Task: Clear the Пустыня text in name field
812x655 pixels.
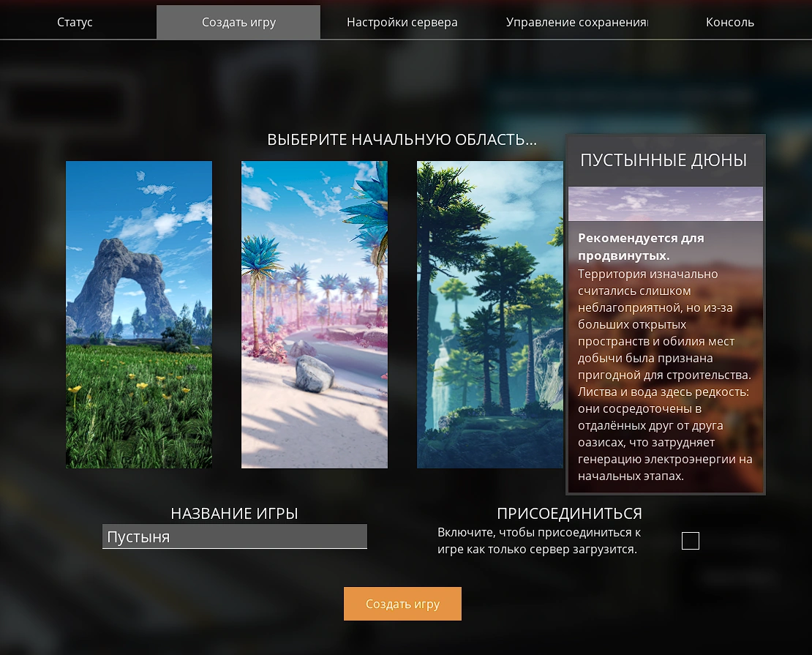Action: [235, 536]
